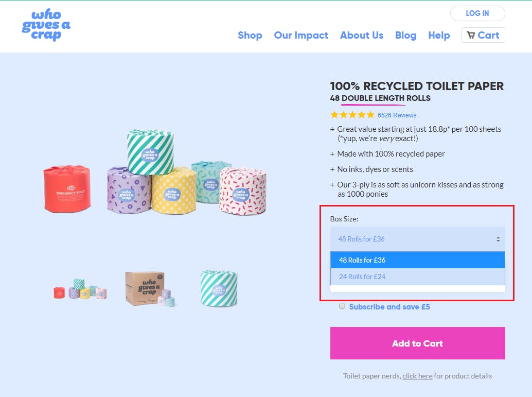The width and height of the screenshot is (532, 397).
Task: Navigate to Our Impact
Action: point(301,35)
